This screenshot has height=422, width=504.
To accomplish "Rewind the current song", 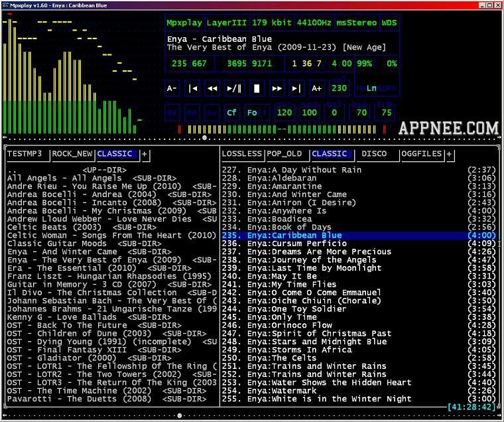I will tap(212, 88).
